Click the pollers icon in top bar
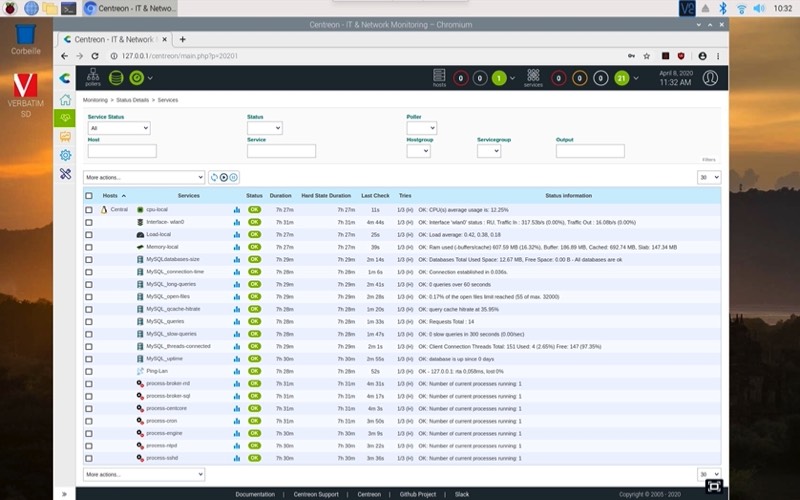The height and width of the screenshot is (500, 800). [93, 76]
